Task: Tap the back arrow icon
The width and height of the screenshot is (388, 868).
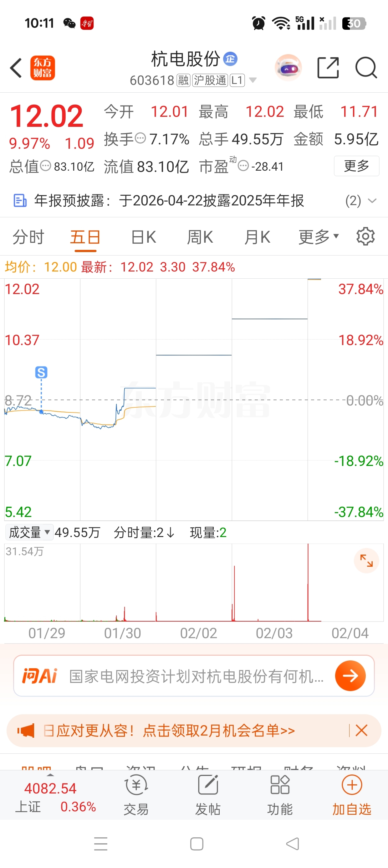Action: tap(16, 68)
